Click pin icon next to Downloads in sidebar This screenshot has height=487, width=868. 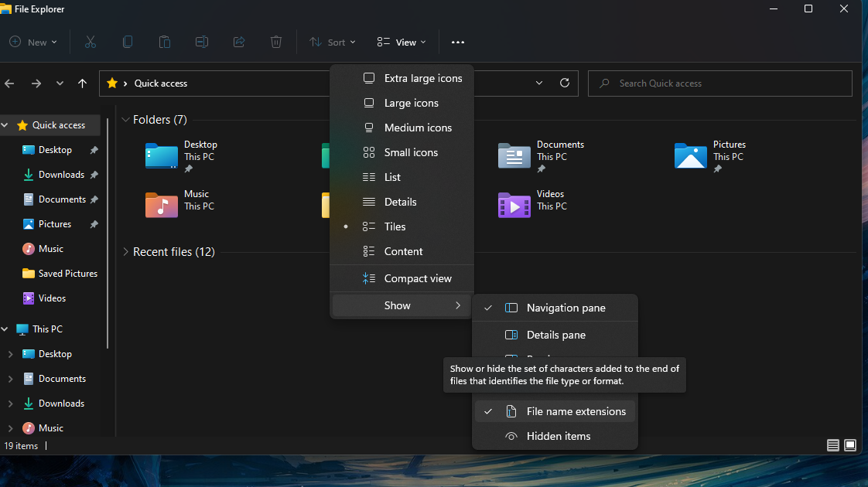click(94, 175)
